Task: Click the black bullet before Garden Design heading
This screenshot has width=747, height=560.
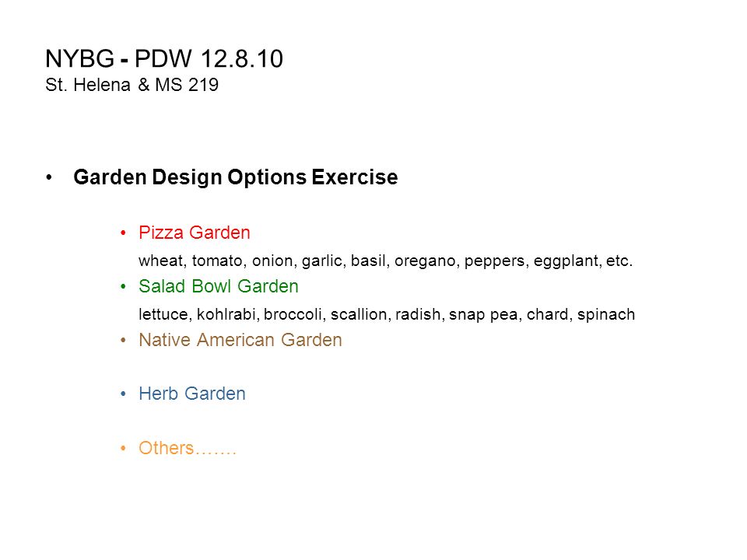Action: [x=49, y=177]
